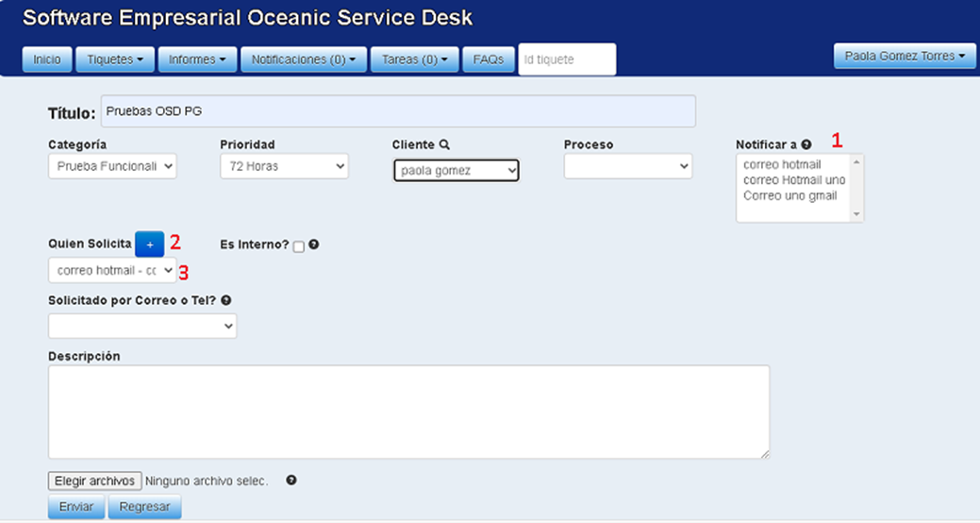Screen dimensions: 980x523
Task: Click the help icon next to Es Interno
Action: coord(313,245)
